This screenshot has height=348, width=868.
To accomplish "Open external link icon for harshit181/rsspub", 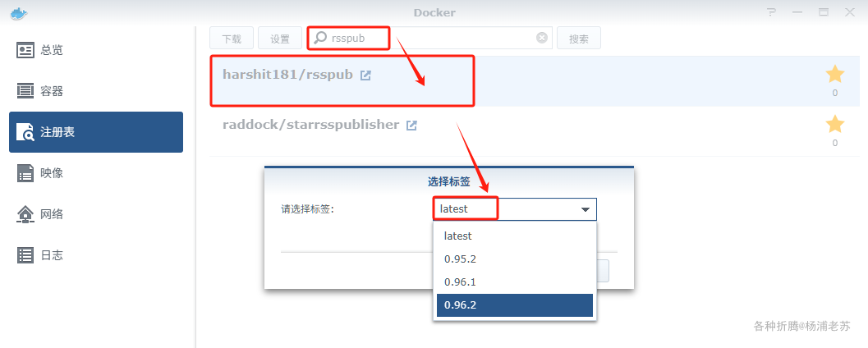I will [x=365, y=76].
